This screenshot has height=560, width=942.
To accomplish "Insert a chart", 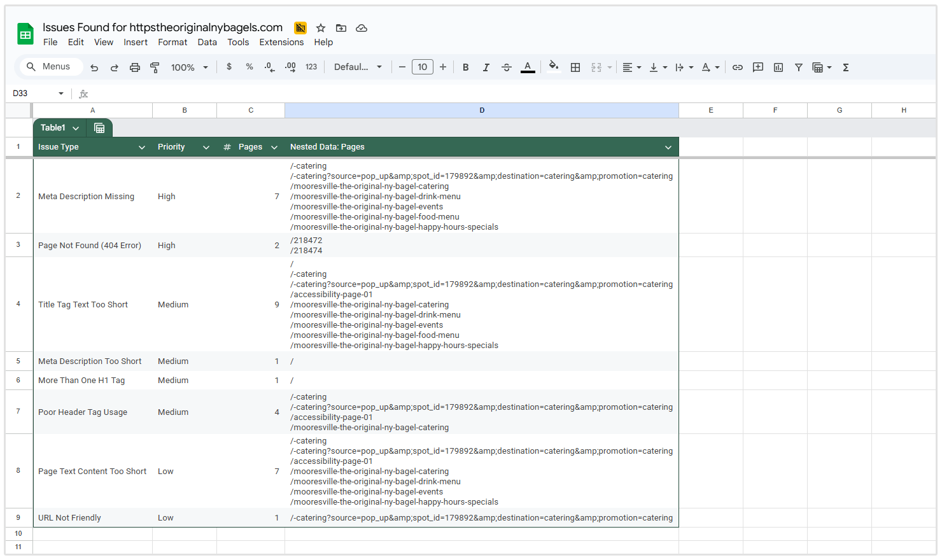I will tap(778, 67).
